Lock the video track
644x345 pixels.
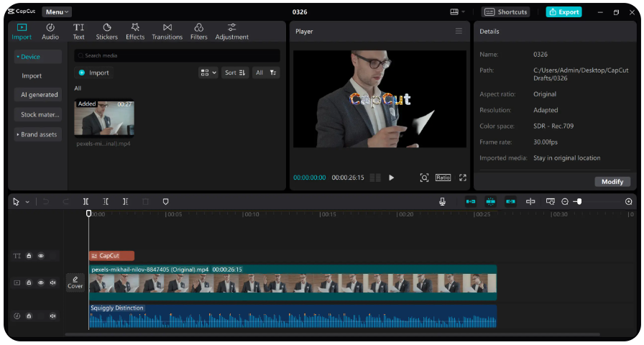pyautogui.click(x=29, y=282)
